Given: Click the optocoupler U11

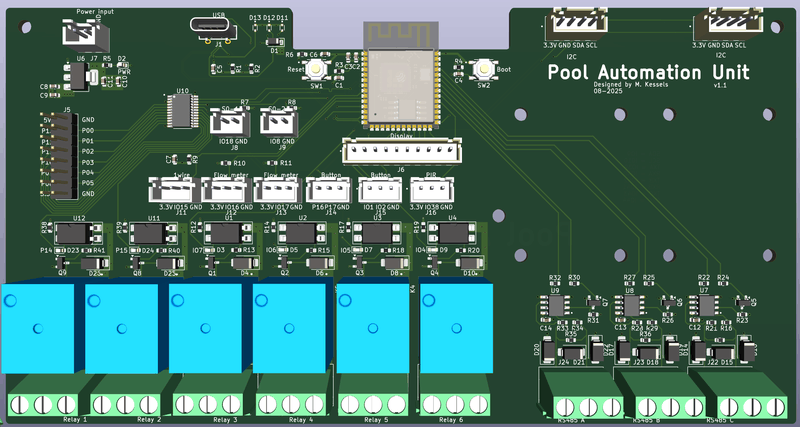Looking at the screenshot, I should [x=153, y=233].
